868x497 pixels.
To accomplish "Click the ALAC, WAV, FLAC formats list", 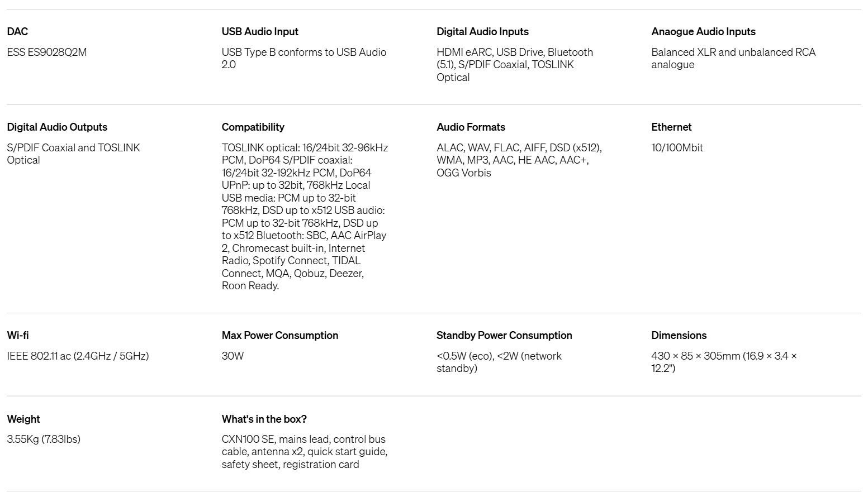I will [519, 160].
